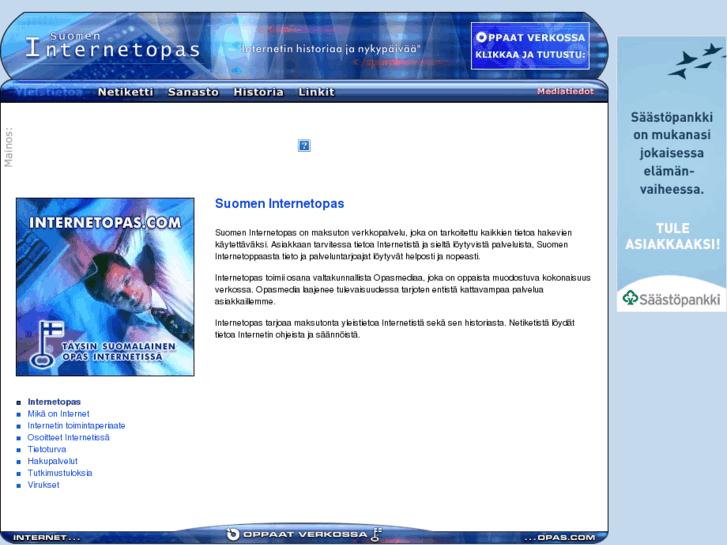Image resolution: width=727 pixels, height=545 pixels.
Task: Go to the Tietoturva page
Action: [x=46, y=449]
